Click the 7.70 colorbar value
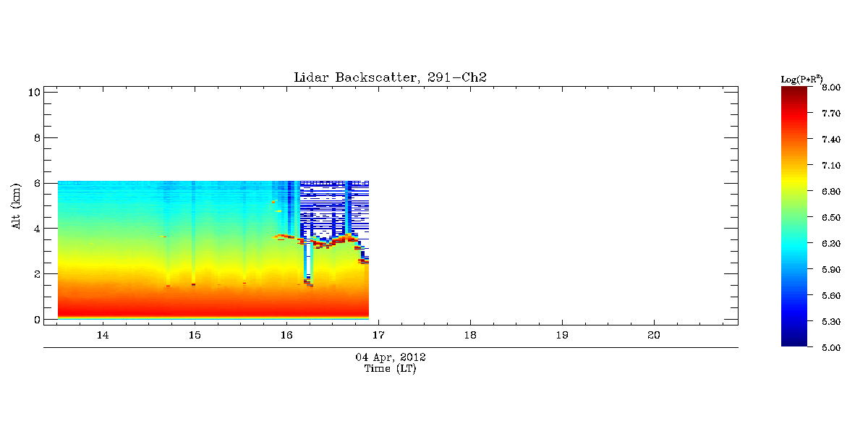Viewport: 868px width, 434px height. (x=830, y=114)
